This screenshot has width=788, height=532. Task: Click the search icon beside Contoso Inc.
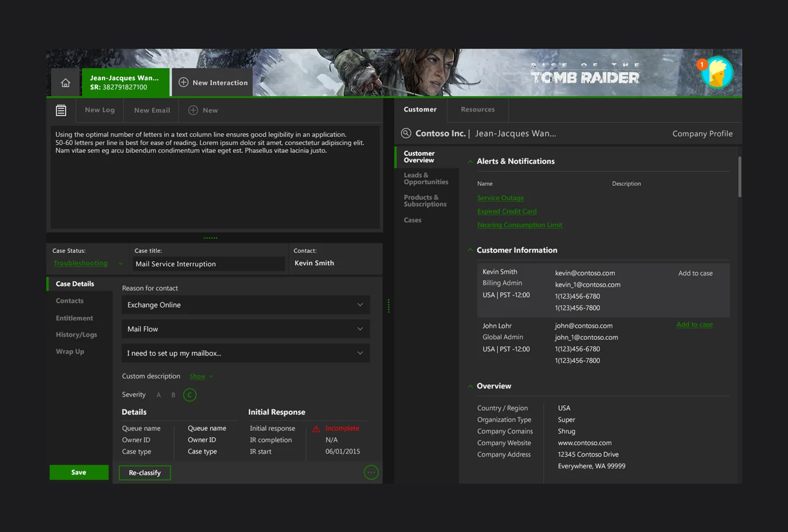click(406, 133)
